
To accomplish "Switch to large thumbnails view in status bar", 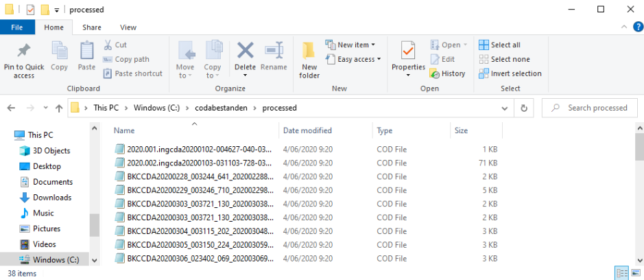I will (x=636, y=272).
